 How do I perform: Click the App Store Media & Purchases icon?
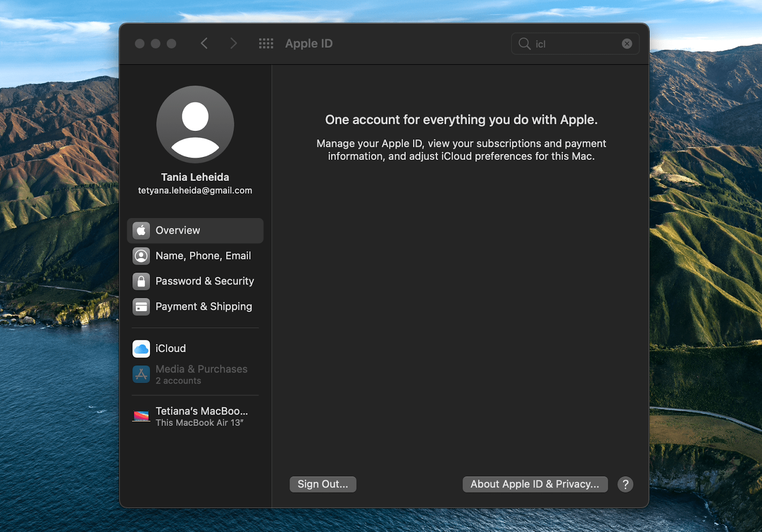(x=141, y=374)
